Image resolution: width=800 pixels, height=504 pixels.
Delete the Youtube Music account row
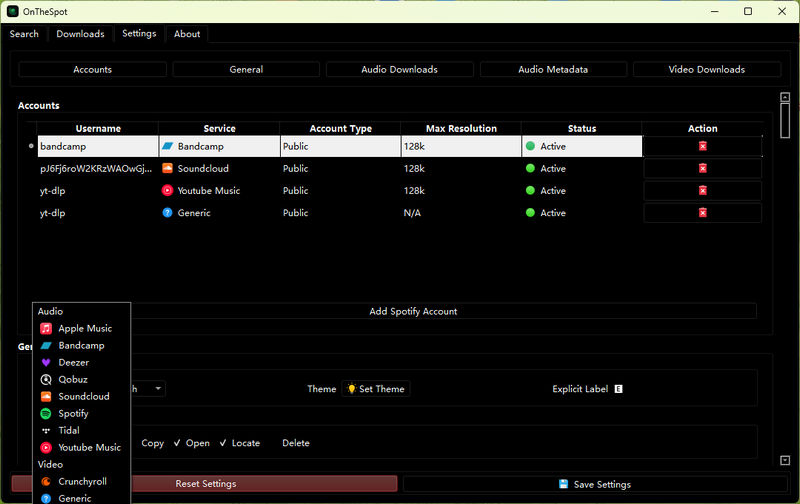[x=703, y=191]
